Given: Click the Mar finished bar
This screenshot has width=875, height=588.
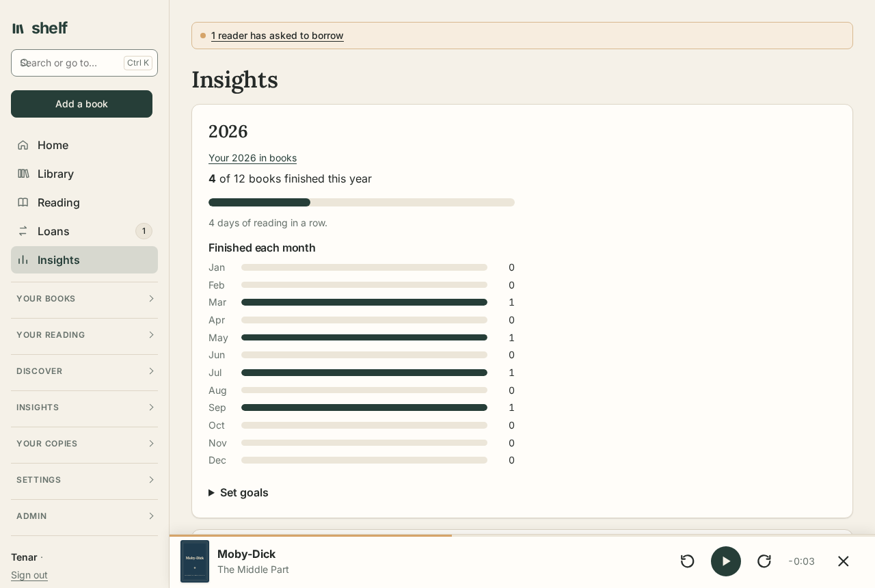Looking at the screenshot, I should (x=364, y=302).
